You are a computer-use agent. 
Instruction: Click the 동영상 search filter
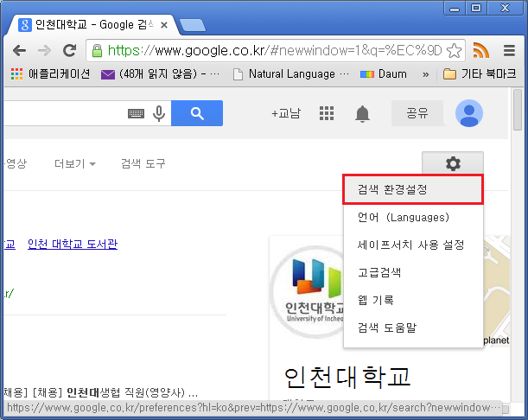click(x=16, y=163)
